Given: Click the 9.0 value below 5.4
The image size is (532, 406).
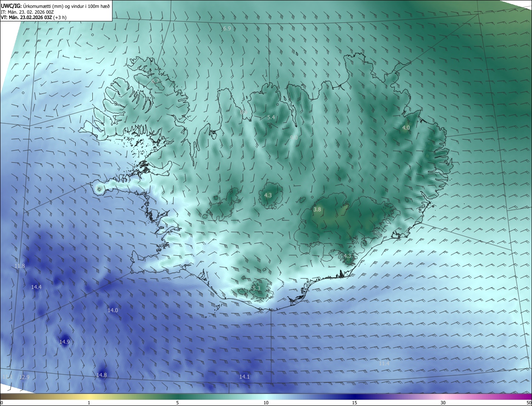Looking at the screenshot, I should (x=294, y=137).
